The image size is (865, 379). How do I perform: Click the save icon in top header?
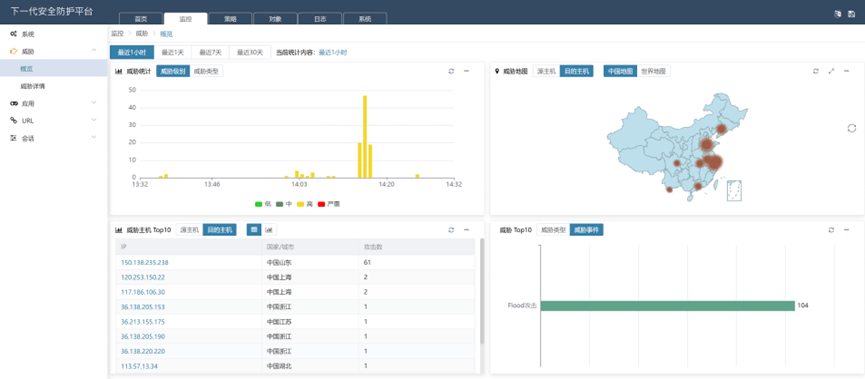pos(851,14)
